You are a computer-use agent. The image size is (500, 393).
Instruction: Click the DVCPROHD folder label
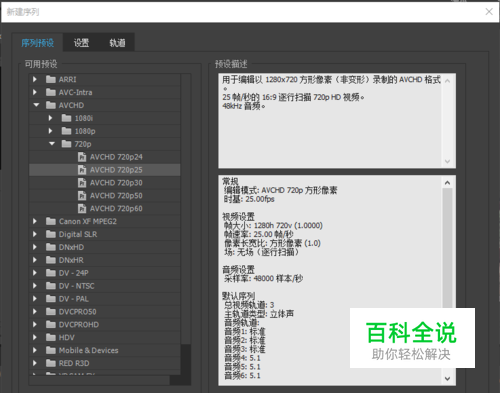(79, 325)
